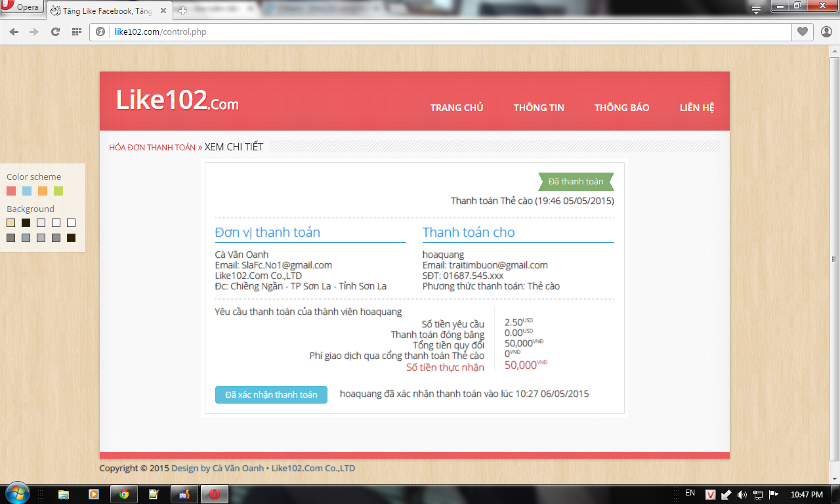This screenshot has height=504, width=840.
Task: Click the green Đã thanh toán badge
Action: 576,182
